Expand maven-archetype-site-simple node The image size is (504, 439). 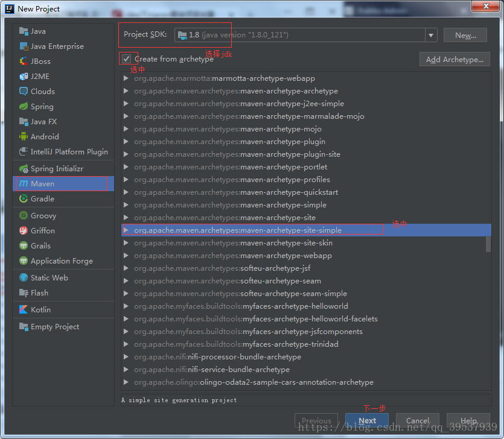click(126, 230)
